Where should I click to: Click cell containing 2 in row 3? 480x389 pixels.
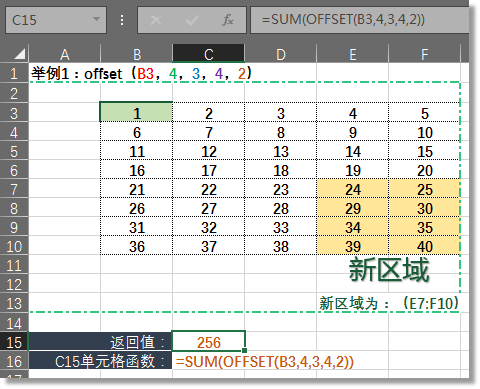209,113
